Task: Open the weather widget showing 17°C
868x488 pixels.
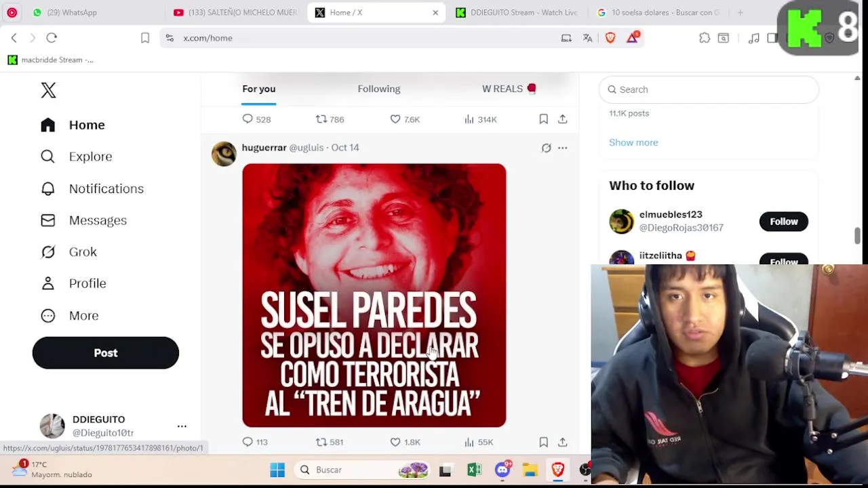Action: (x=53, y=469)
